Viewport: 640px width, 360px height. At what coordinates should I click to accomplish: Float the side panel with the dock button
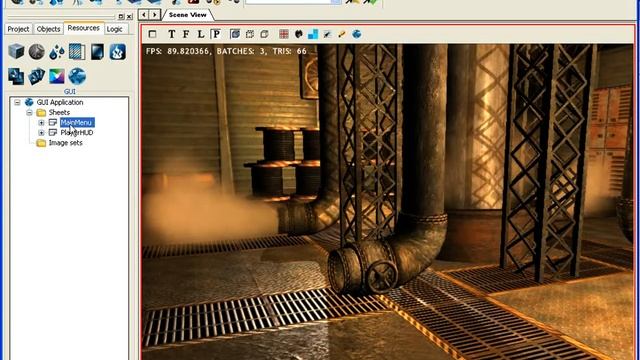(x=121, y=16)
